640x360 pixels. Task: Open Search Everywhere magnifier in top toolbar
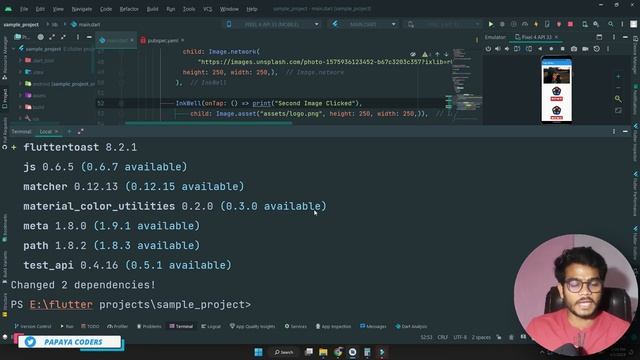tap(611, 24)
